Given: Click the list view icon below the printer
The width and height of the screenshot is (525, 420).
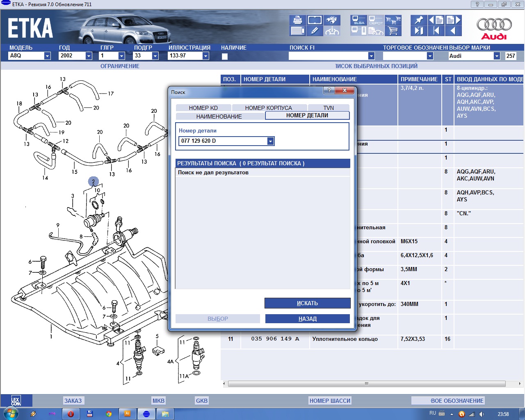Looking at the screenshot, I should click(x=298, y=31).
